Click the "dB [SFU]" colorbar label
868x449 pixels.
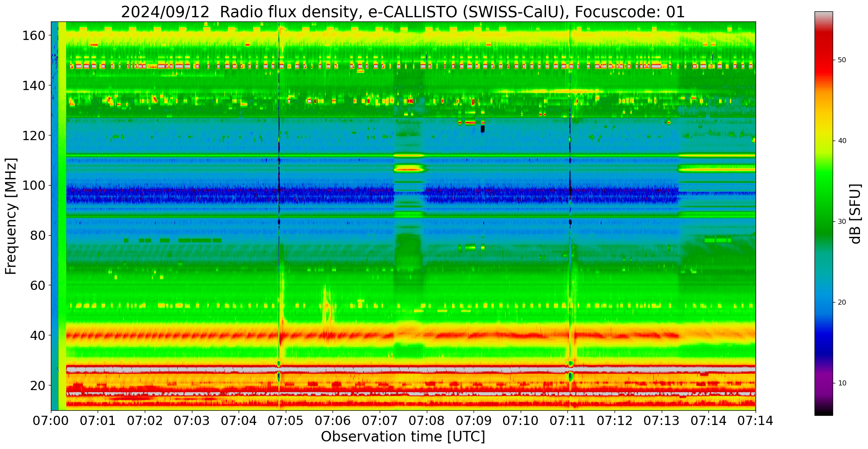point(855,213)
